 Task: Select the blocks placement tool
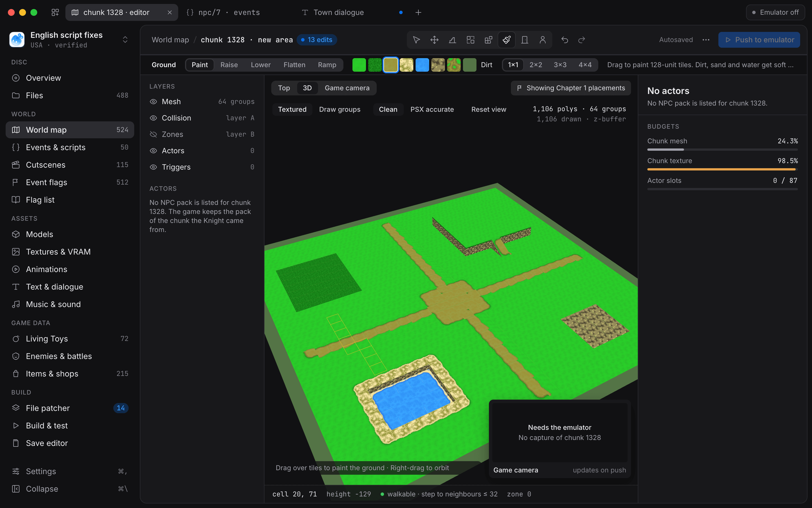point(489,40)
